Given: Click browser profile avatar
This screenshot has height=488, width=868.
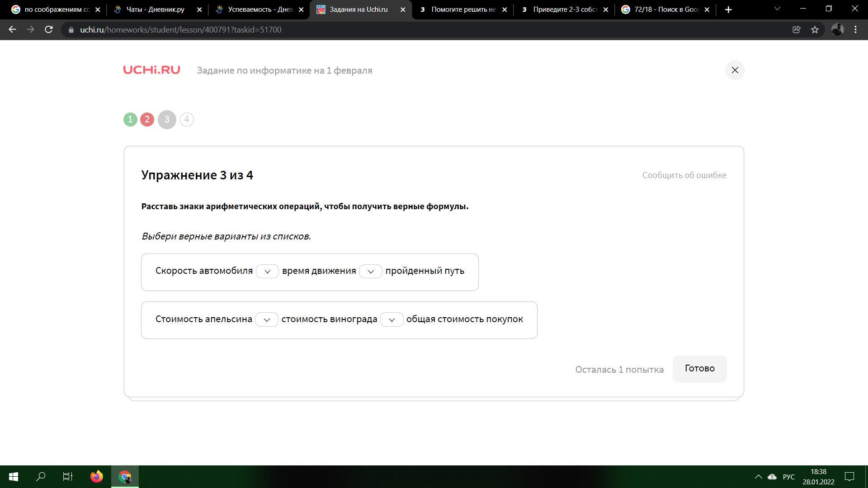Looking at the screenshot, I should pos(837,30).
